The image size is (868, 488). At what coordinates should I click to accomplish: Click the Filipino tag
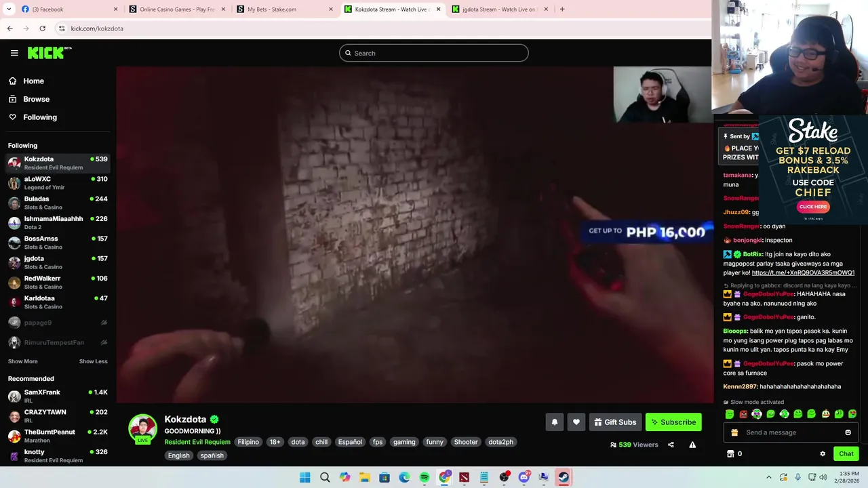click(x=248, y=442)
